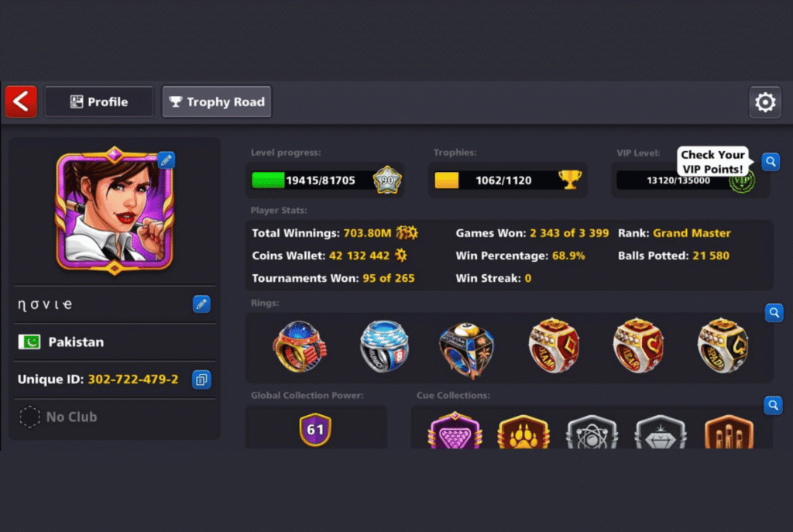Click the red back arrow button
This screenshot has height=532, width=793.
(21, 101)
